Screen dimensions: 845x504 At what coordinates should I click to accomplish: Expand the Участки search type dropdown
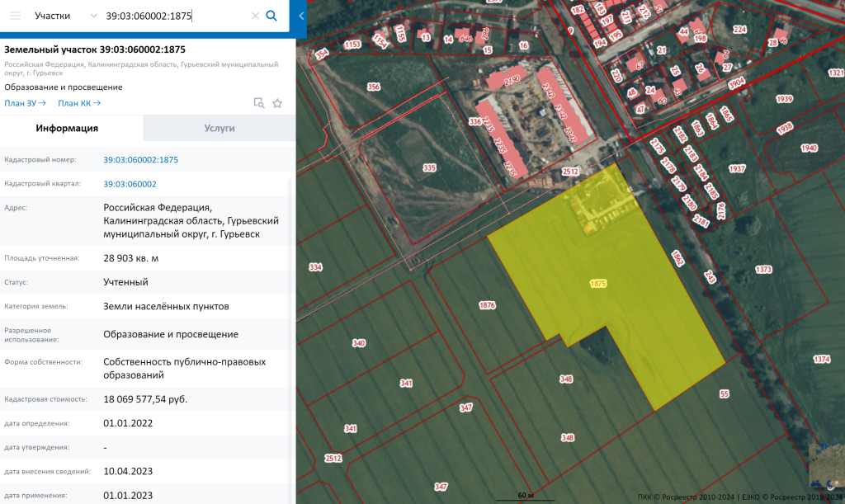tap(92, 16)
